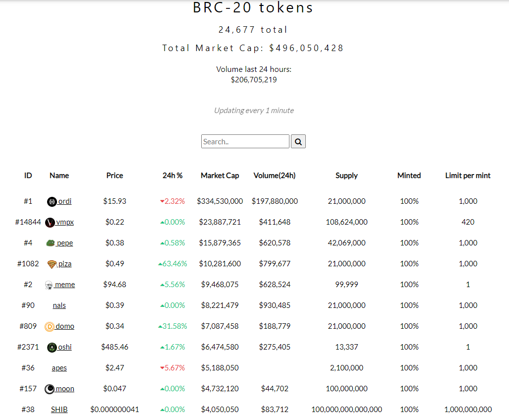Open the apes token link
The height and width of the screenshot is (420, 509).
[x=59, y=368]
